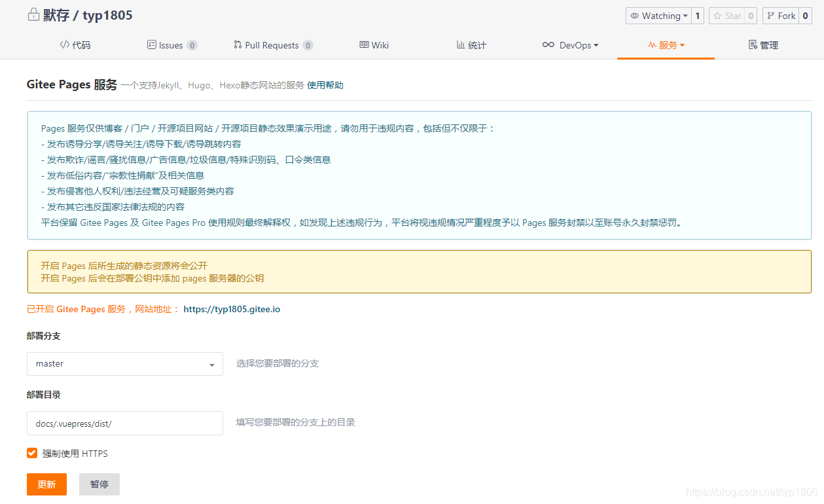Click the 部署目录 input with docs/.vuepress/dist/

pyautogui.click(x=125, y=423)
